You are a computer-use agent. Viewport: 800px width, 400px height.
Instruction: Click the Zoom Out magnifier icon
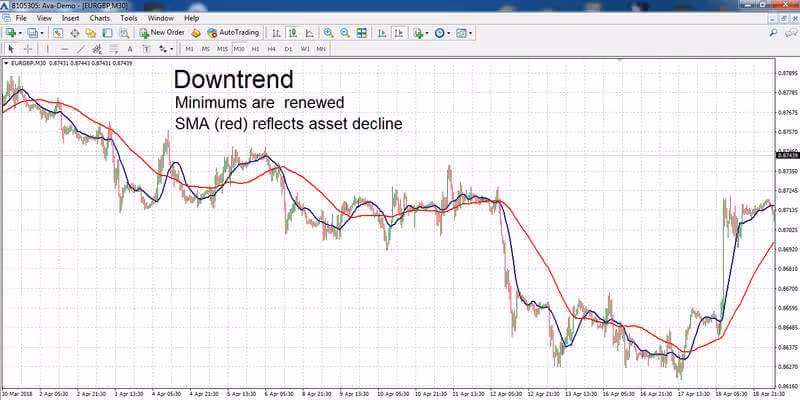coord(345,33)
